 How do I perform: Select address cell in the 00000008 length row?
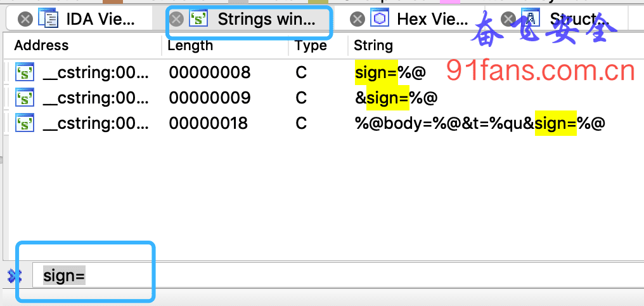point(96,73)
